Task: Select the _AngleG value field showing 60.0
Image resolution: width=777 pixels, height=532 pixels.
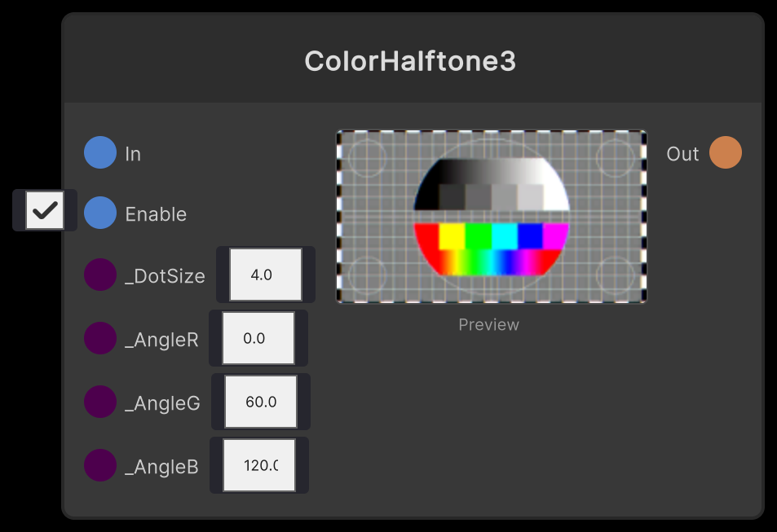Action: (260, 401)
